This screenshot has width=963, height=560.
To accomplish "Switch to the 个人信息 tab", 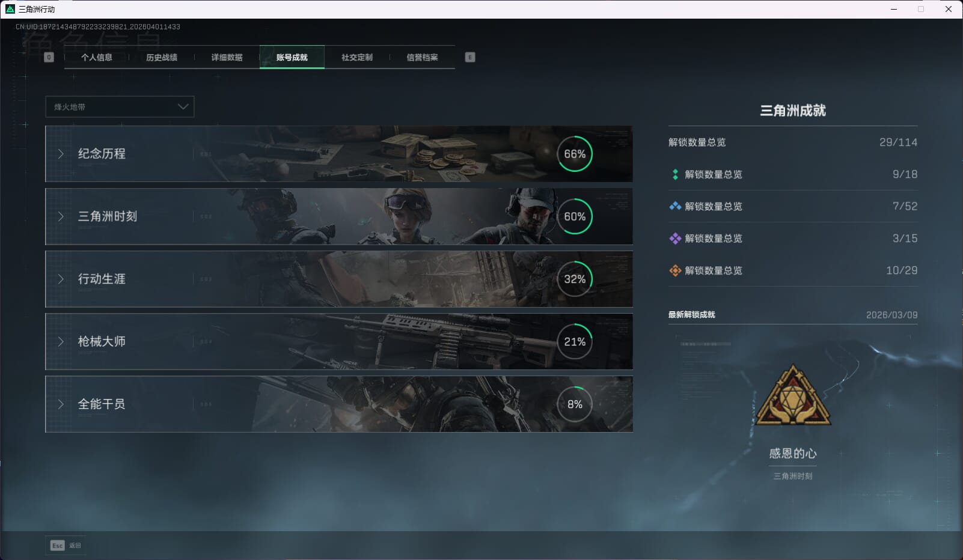I will (x=97, y=57).
